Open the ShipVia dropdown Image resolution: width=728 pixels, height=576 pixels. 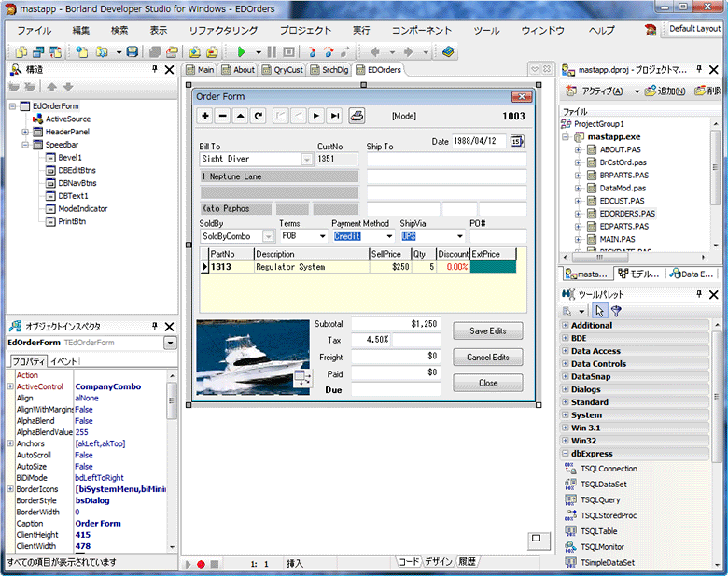pos(459,236)
